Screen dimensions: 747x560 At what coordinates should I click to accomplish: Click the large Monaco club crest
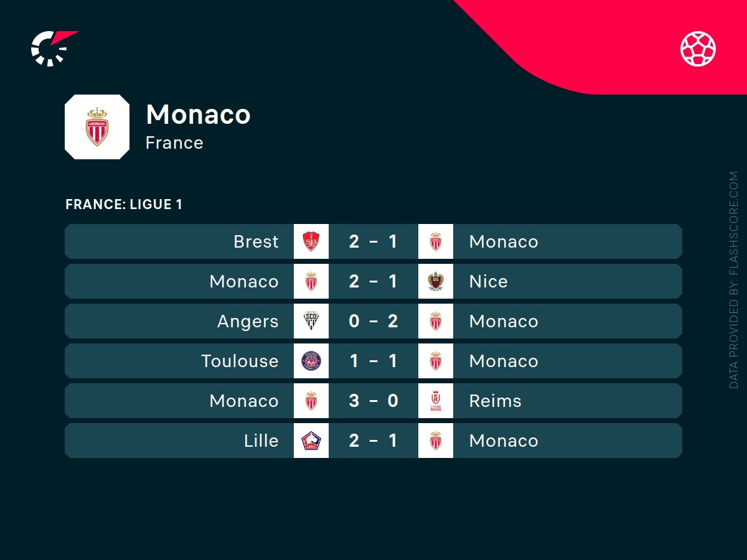coord(97,127)
